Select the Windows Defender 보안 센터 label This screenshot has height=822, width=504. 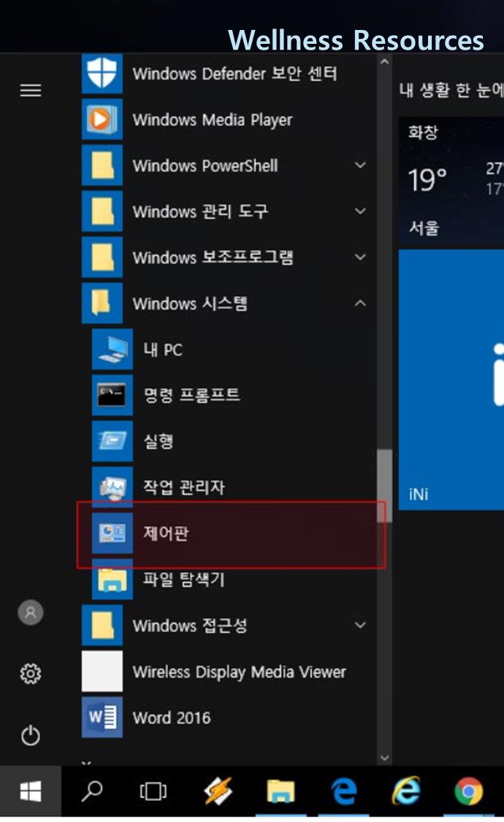tap(234, 73)
